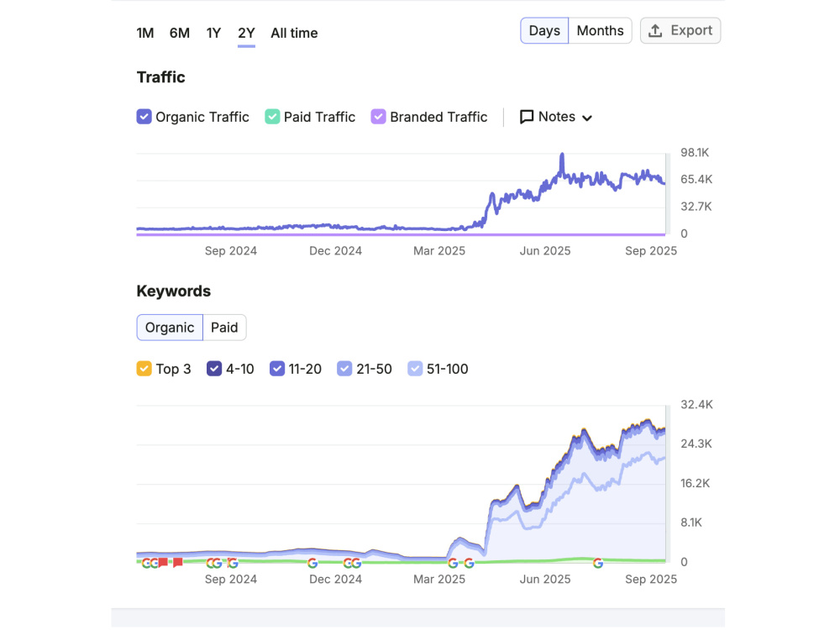
Task: Select the Paid keywords tab
Action: pyautogui.click(x=224, y=328)
